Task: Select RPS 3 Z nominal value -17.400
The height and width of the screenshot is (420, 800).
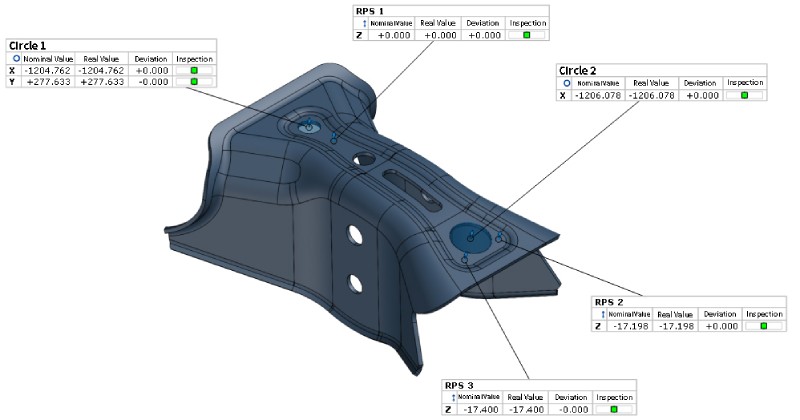Action: click(x=482, y=409)
